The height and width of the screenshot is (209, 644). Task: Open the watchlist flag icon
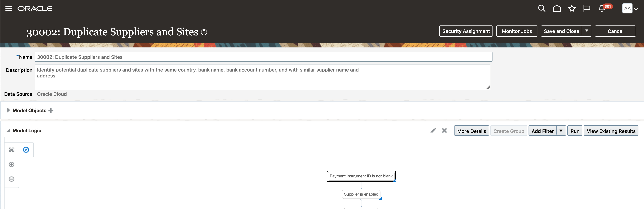587,9
